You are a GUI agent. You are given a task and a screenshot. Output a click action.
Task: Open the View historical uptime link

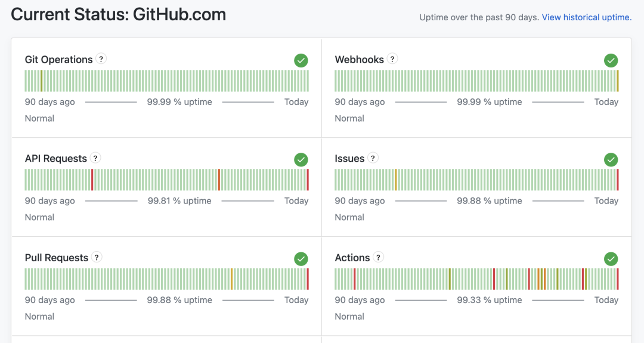point(587,17)
